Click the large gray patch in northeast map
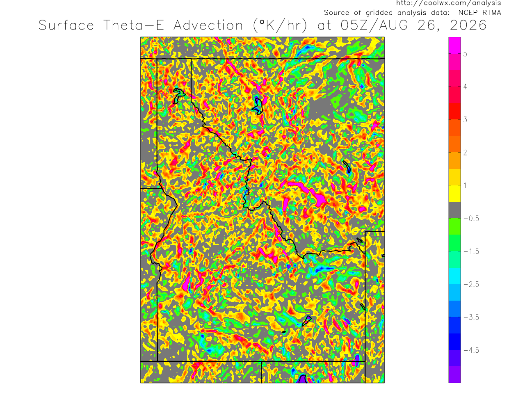 (x=321, y=109)
